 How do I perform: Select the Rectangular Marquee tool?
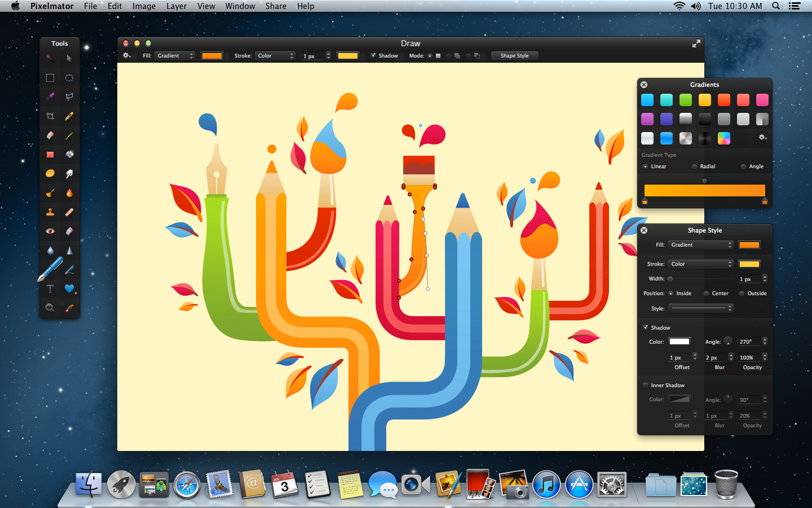pyautogui.click(x=50, y=78)
